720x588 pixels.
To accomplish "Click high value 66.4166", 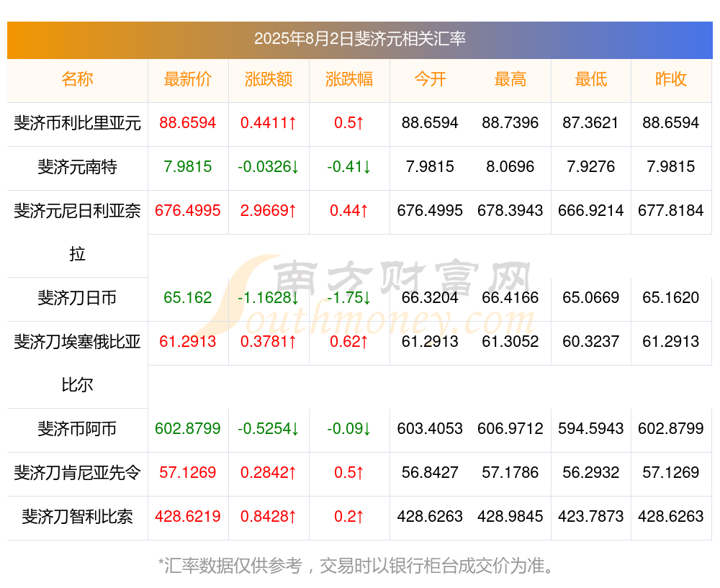I will point(510,297).
